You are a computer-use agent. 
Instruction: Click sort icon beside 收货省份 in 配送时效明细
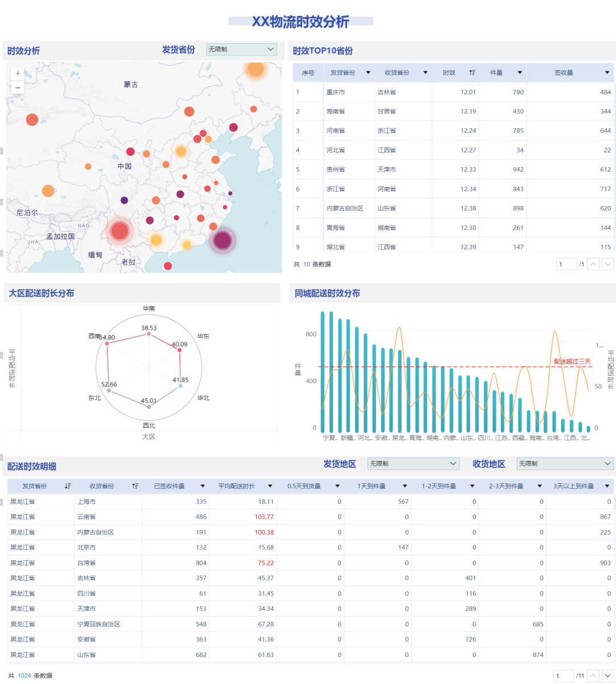click(135, 486)
